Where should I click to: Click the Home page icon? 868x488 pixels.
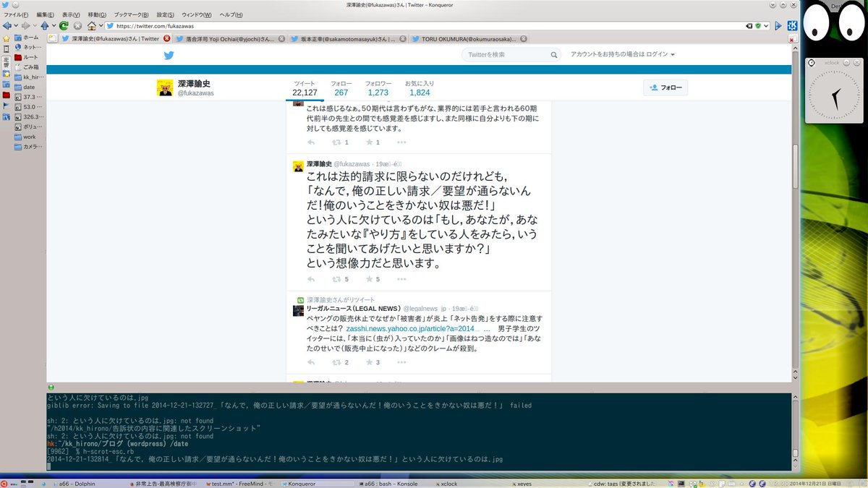[x=91, y=26]
